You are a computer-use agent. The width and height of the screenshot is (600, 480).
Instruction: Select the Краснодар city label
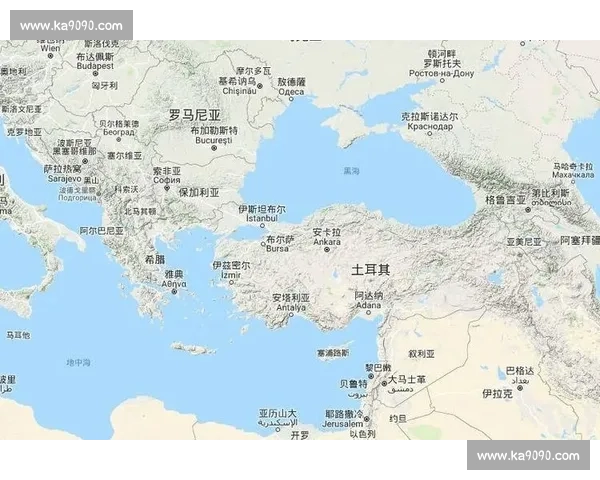430,126
